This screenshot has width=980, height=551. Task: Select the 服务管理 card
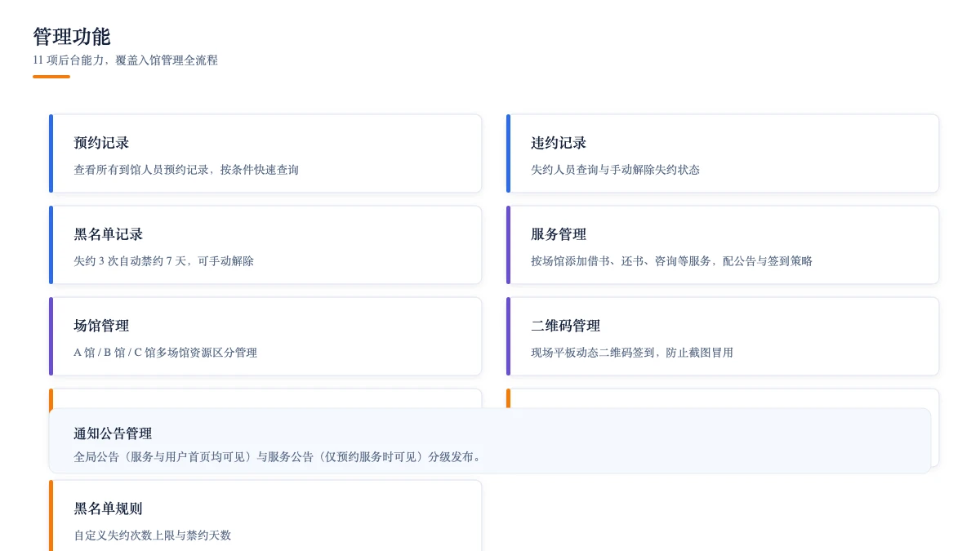coord(723,245)
